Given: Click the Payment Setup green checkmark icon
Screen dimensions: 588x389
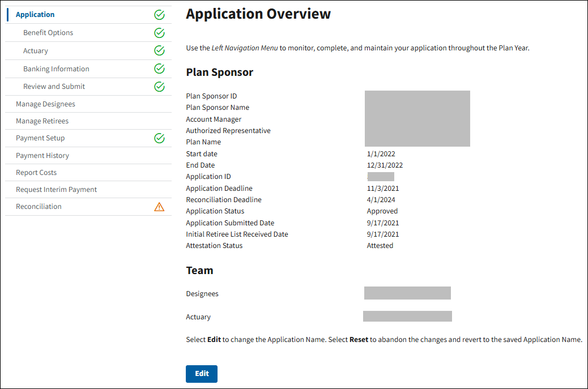Looking at the screenshot, I should click(159, 138).
